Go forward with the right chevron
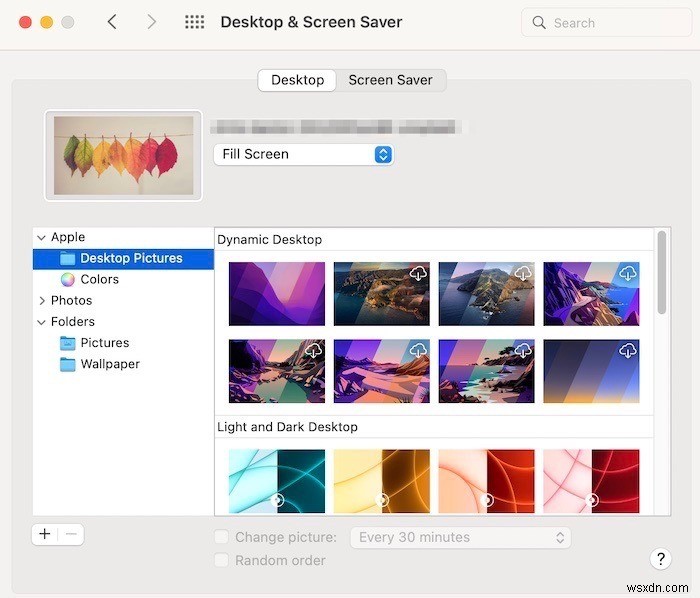The image size is (700, 598). (x=152, y=21)
